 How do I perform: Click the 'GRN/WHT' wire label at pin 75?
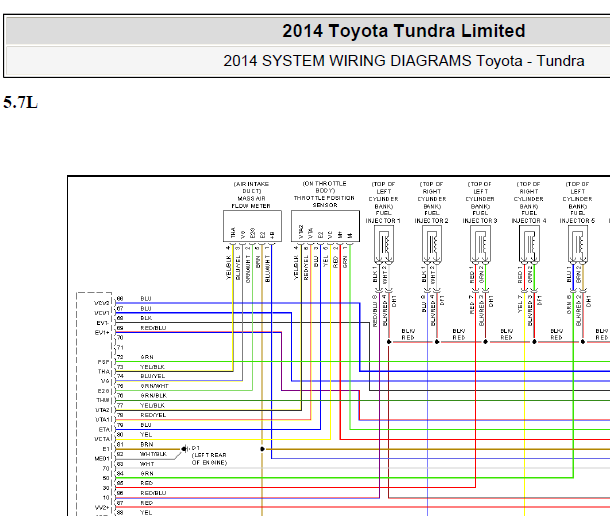154,386
